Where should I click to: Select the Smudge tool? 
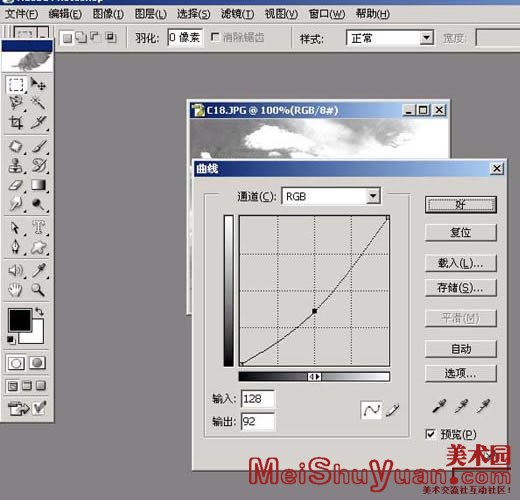16,204
